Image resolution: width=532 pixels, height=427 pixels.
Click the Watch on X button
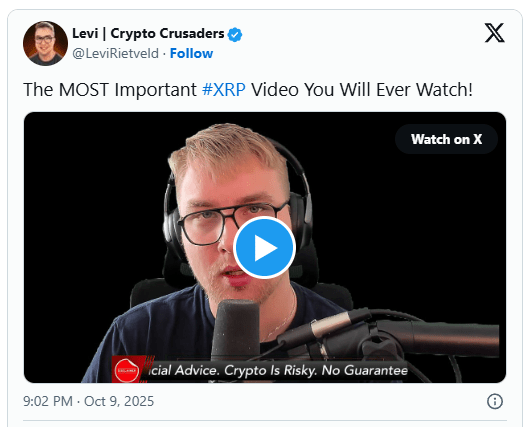[x=446, y=139]
